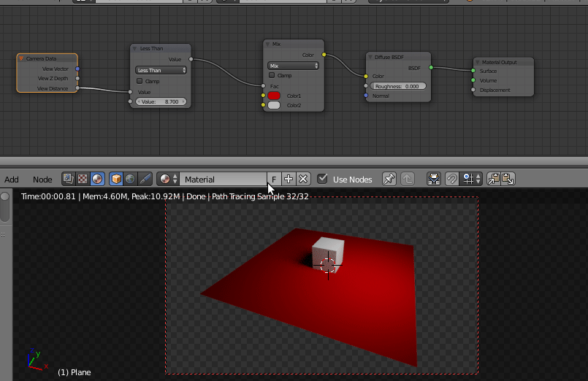Collapse the Mix node triangle

point(267,44)
